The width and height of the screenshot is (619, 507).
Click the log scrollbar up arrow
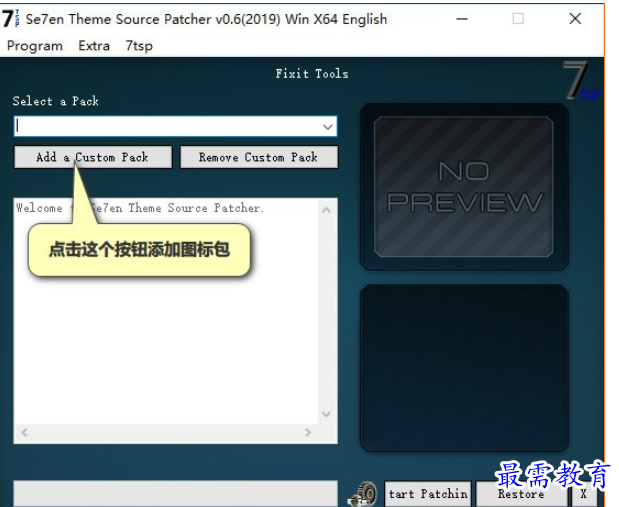pyautogui.click(x=326, y=210)
